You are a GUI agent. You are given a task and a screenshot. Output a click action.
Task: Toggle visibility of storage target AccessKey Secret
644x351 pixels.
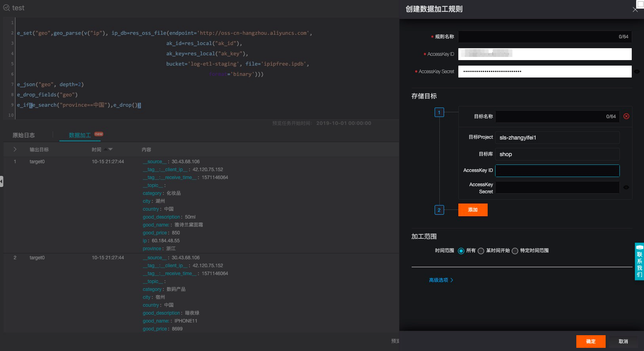(626, 187)
